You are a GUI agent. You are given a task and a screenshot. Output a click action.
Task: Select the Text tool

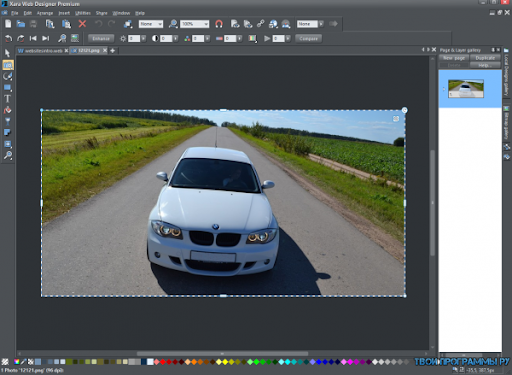tap(7, 99)
